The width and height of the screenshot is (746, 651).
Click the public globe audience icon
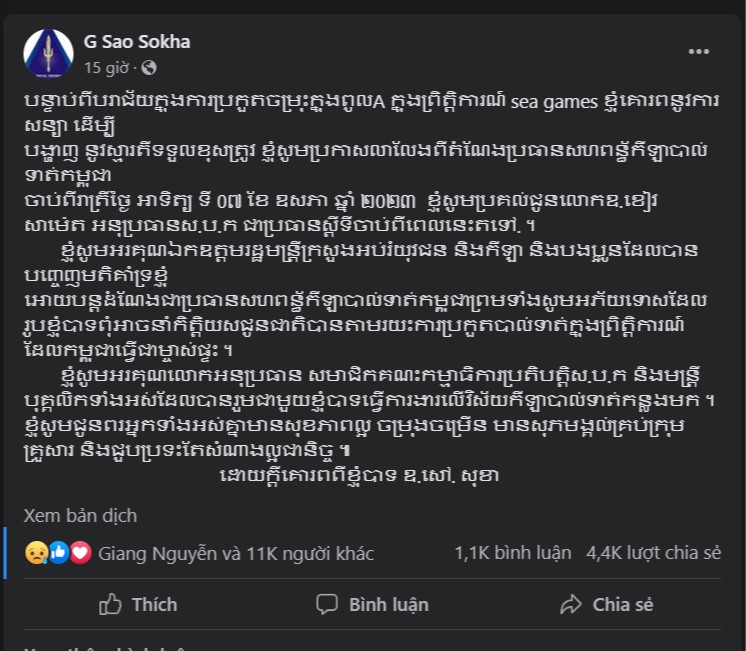point(149,68)
